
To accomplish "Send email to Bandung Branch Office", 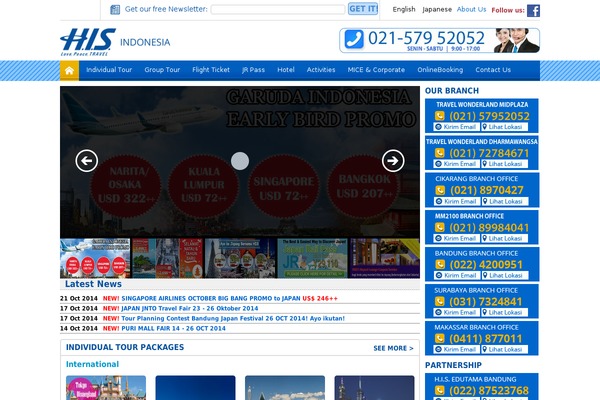I will coord(457,276).
